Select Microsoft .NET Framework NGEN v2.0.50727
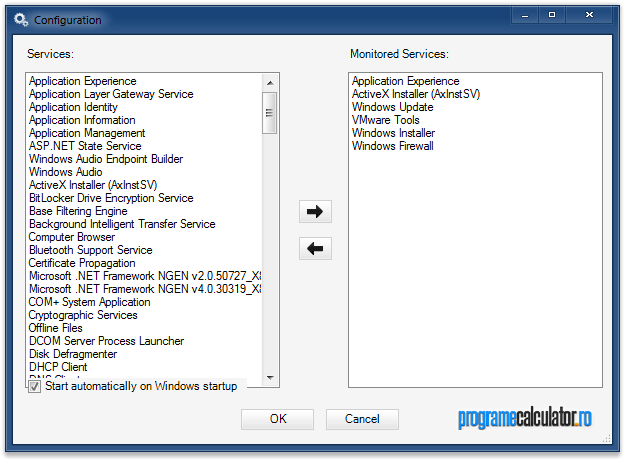Viewport: 625px width, 459px height. [145, 276]
